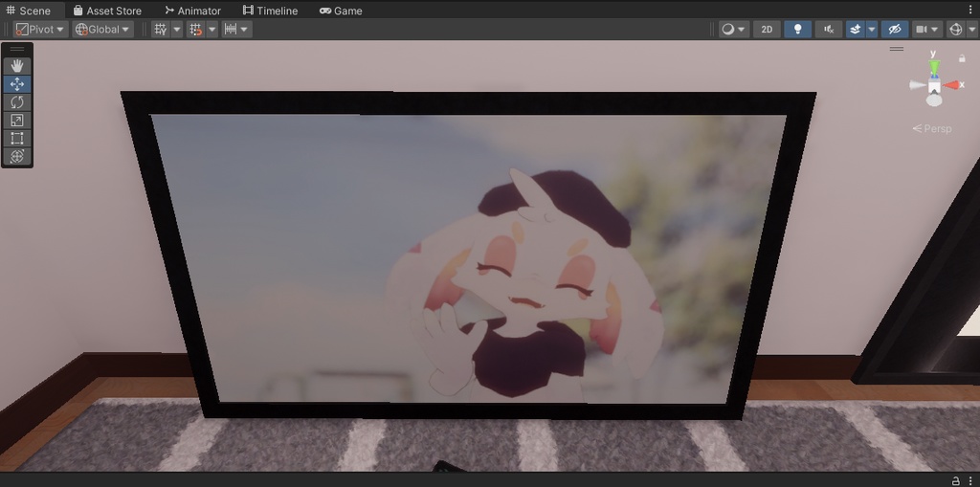Viewport: 980px width, 487px height.
Task: Select the Move tool
Action: coord(17,84)
